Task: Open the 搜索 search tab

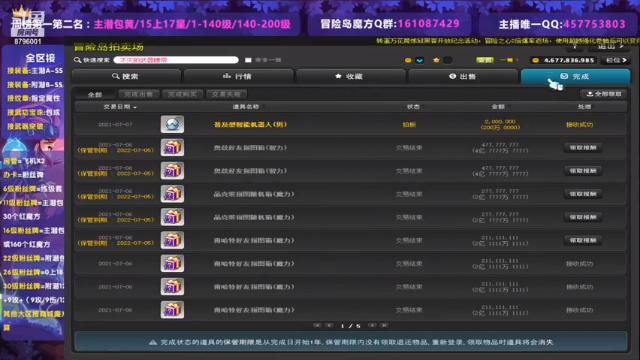Action: [126, 76]
